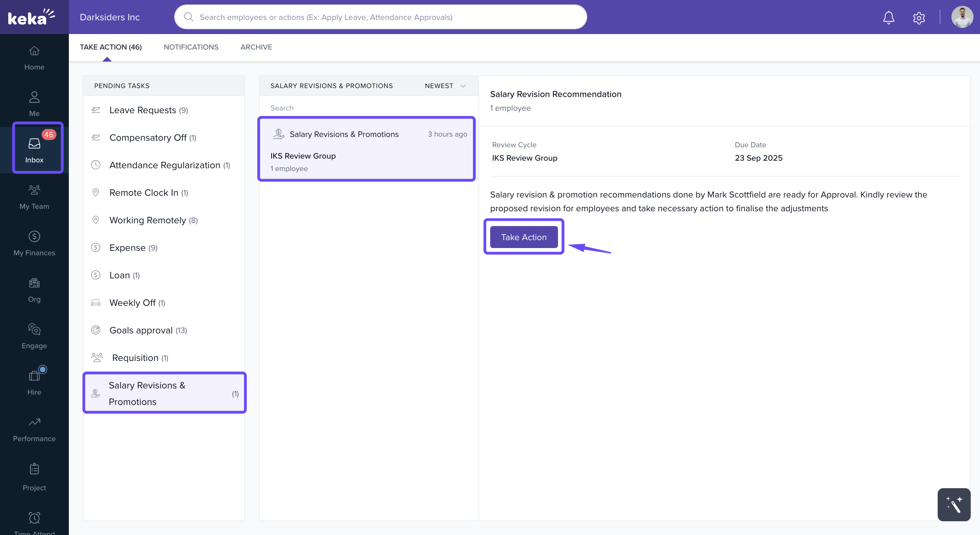
Task: Switch to the NOTIFICATIONS tab
Action: tap(191, 47)
